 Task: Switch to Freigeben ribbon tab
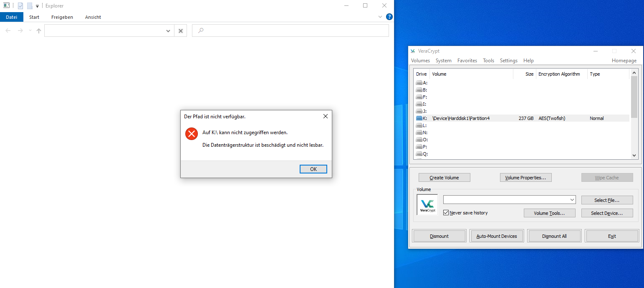click(62, 17)
